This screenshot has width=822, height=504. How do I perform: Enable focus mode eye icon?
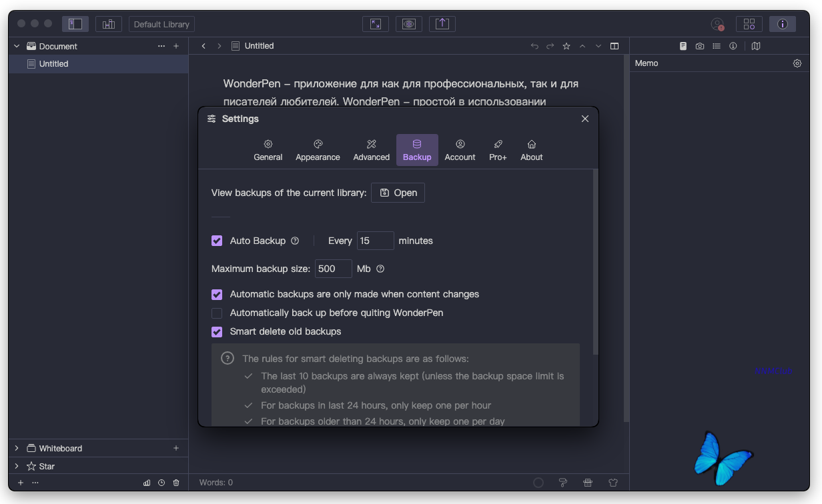[409, 24]
